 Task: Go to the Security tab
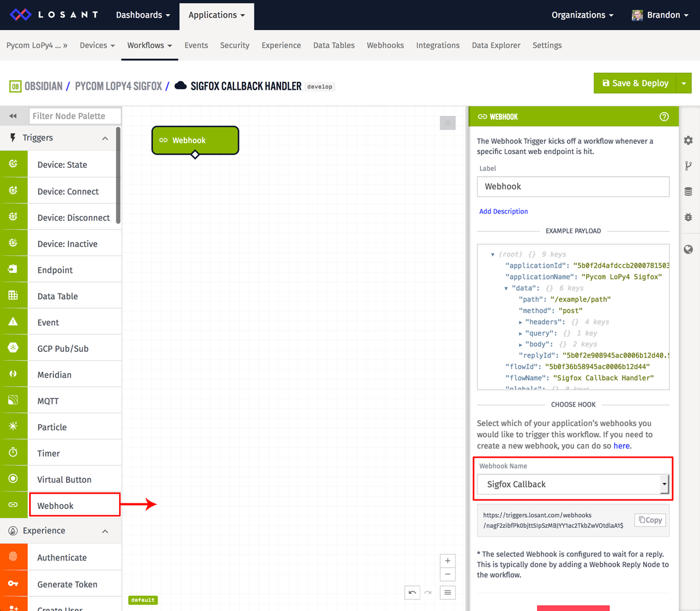(x=235, y=45)
